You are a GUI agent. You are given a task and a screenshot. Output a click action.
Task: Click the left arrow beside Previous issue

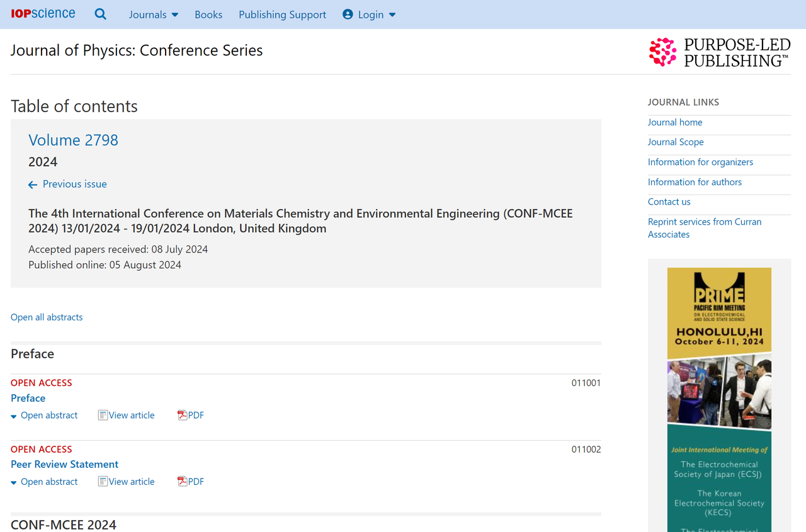coord(32,184)
